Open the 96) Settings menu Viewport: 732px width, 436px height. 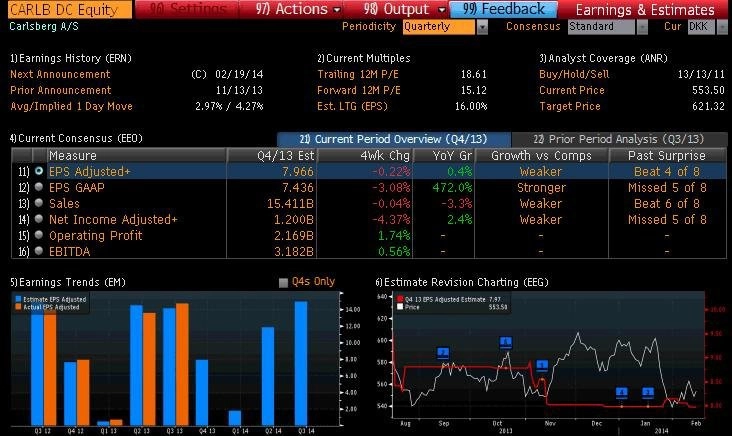coord(186,9)
